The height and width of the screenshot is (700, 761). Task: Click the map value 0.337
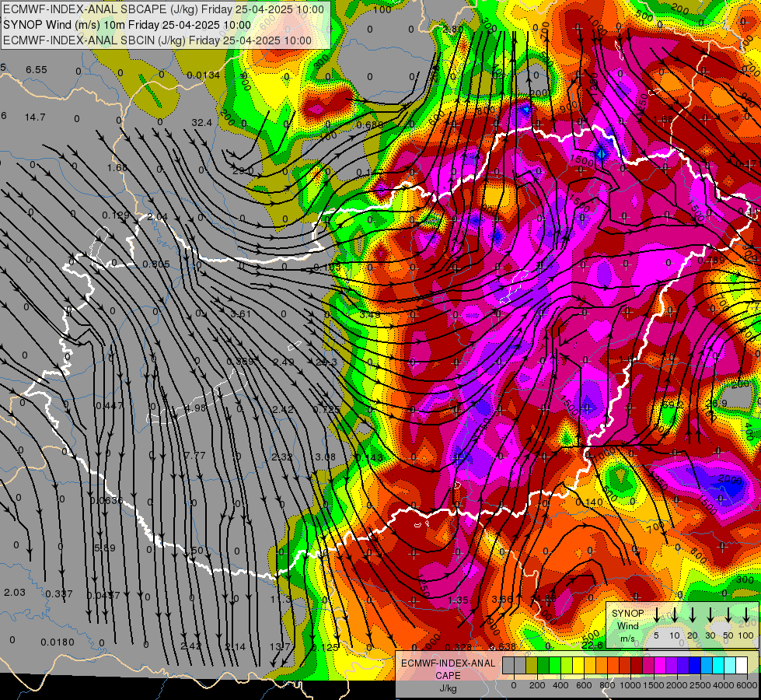59,593
